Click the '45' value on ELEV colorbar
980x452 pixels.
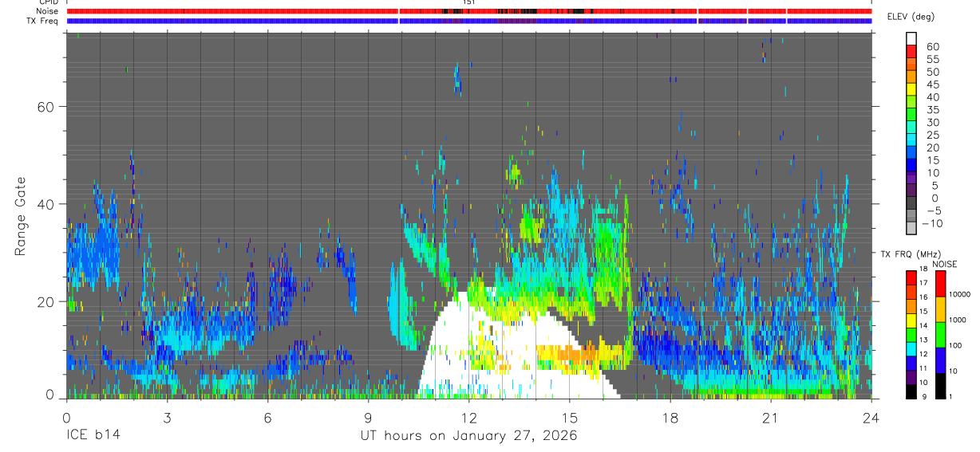931,85
